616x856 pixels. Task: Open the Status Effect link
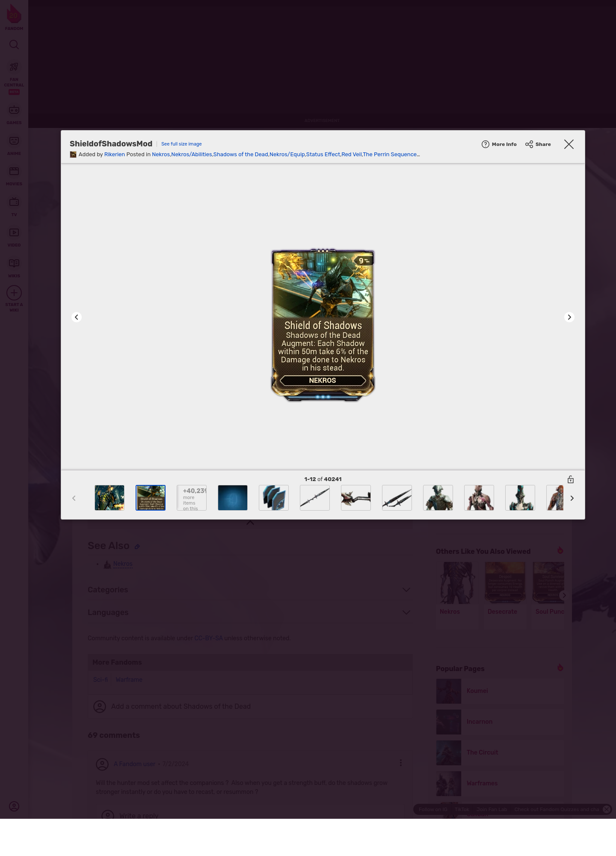(323, 155)
